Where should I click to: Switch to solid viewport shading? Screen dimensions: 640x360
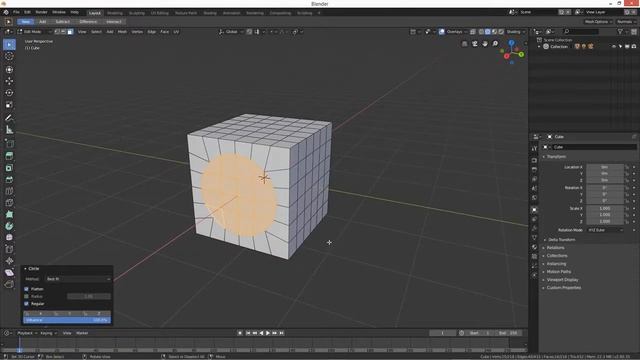(488, 31)
